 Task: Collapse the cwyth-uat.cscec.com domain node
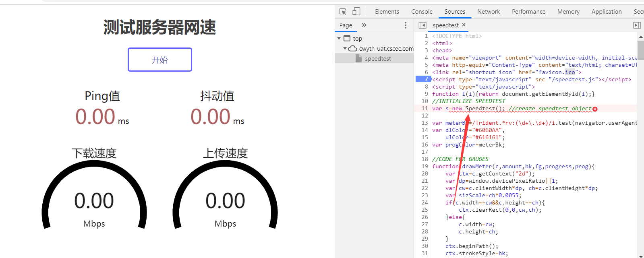(x=345, y=48)
